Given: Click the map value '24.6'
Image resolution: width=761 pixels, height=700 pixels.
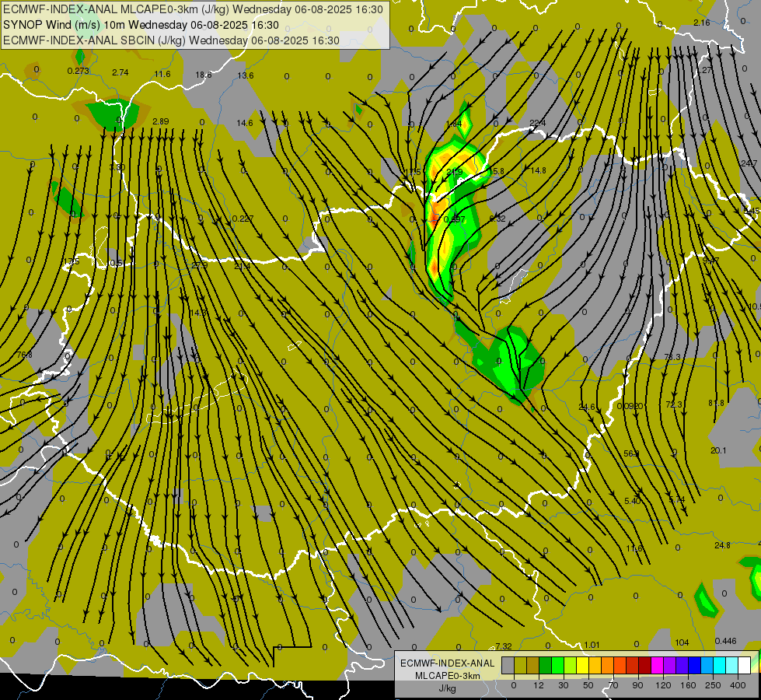Looking at the screenshot, I should pyautogui.click(x=587, y=407).
